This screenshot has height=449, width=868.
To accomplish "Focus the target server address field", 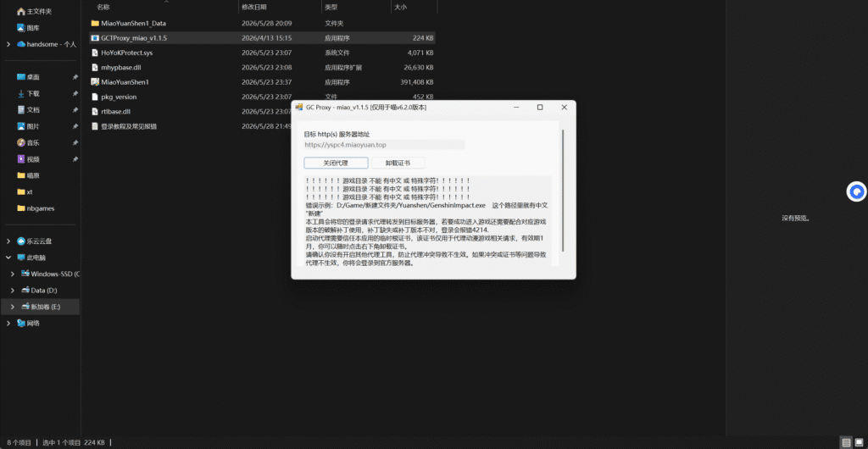I will [384, 145].
